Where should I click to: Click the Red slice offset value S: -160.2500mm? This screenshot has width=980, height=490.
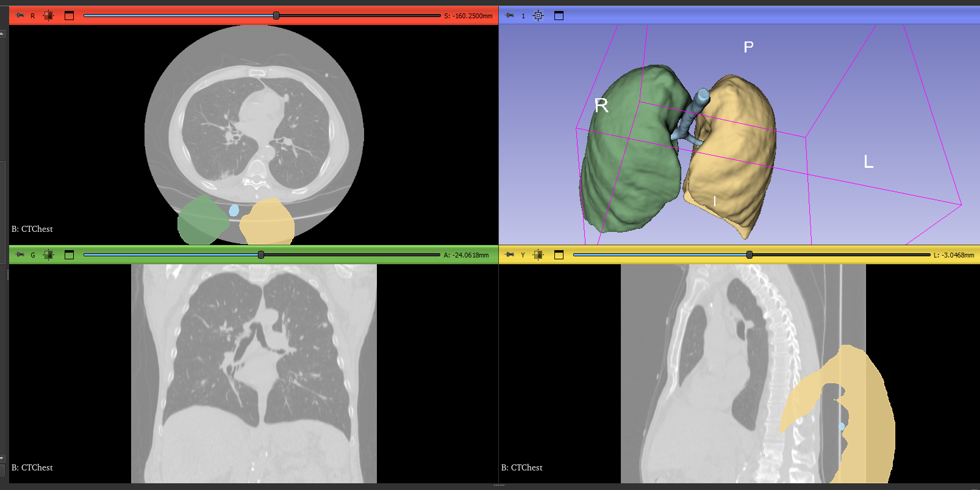point(468,16)
